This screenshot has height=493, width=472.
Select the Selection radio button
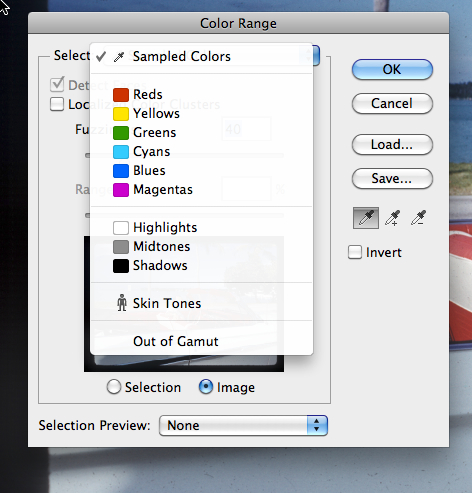coord(114,387)
